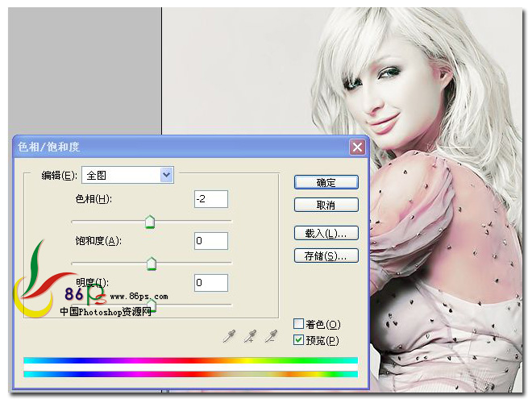
Task: Select the plain eyedropper tool
Action: (x=229, y=336)
